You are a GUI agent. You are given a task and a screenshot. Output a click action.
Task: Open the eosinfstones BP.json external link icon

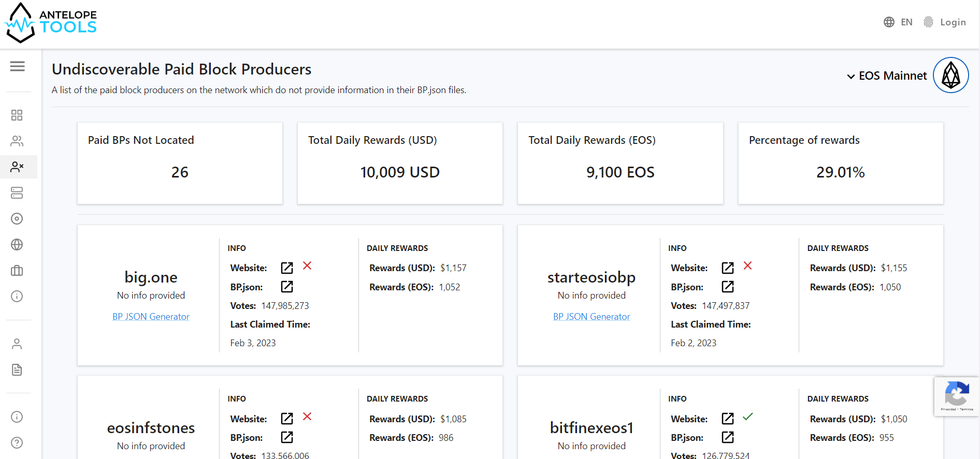[x=287, y=437]
